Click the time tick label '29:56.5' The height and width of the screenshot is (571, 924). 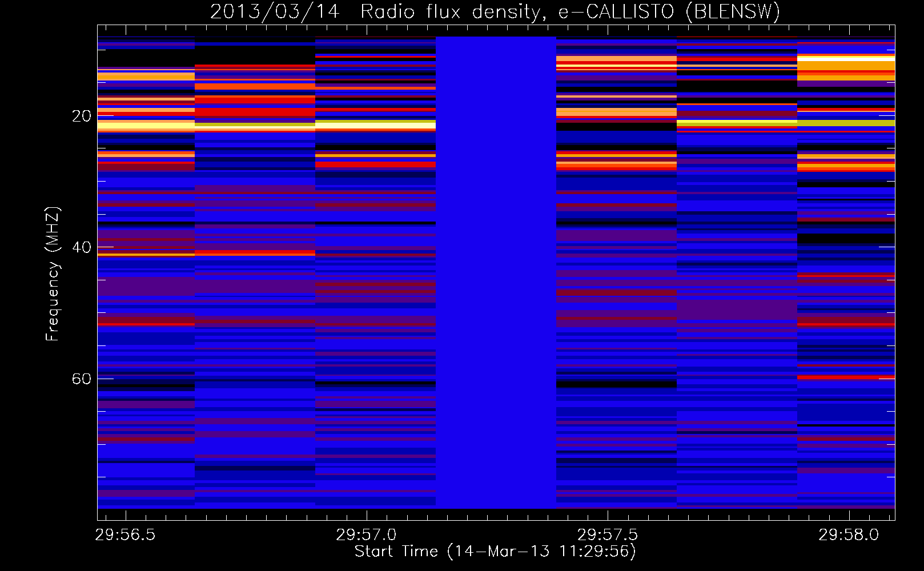(125, 534)
